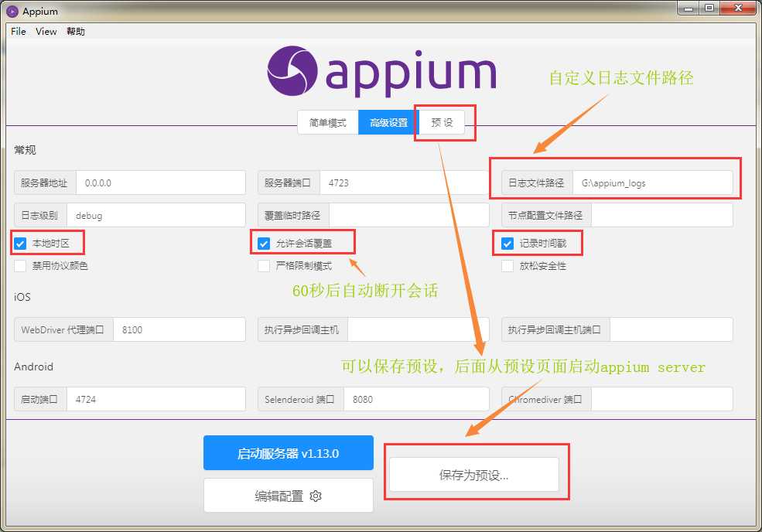Select the 高级设置 tab
Viewport: 762px width, 532px height.
[388, 122]
